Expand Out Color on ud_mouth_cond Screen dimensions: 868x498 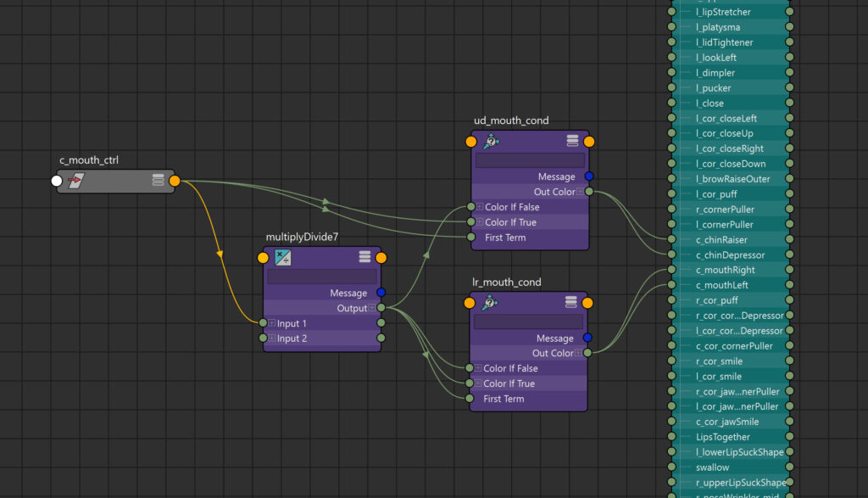click(x=580, y=192)
